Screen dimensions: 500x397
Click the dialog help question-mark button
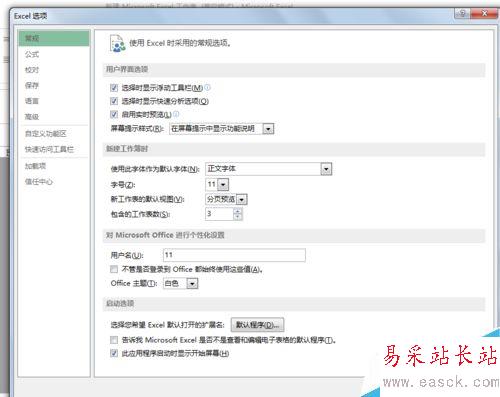coord(462,14)
